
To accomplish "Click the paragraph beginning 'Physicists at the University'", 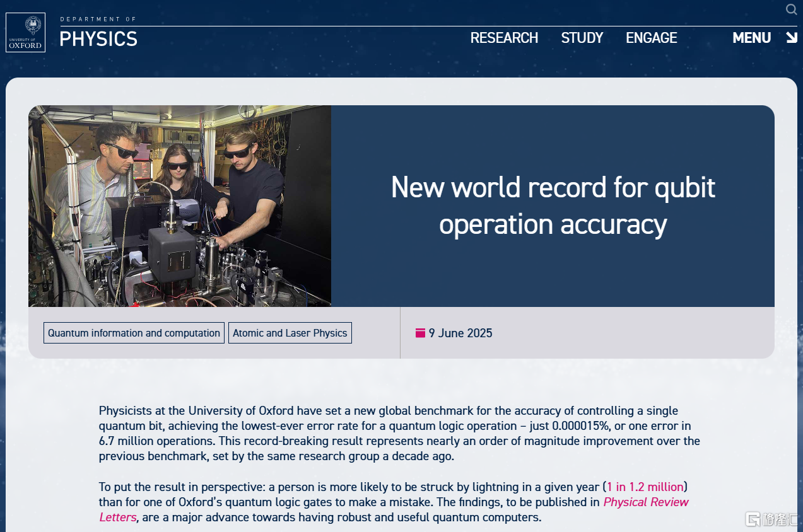I will pos(399,433).
